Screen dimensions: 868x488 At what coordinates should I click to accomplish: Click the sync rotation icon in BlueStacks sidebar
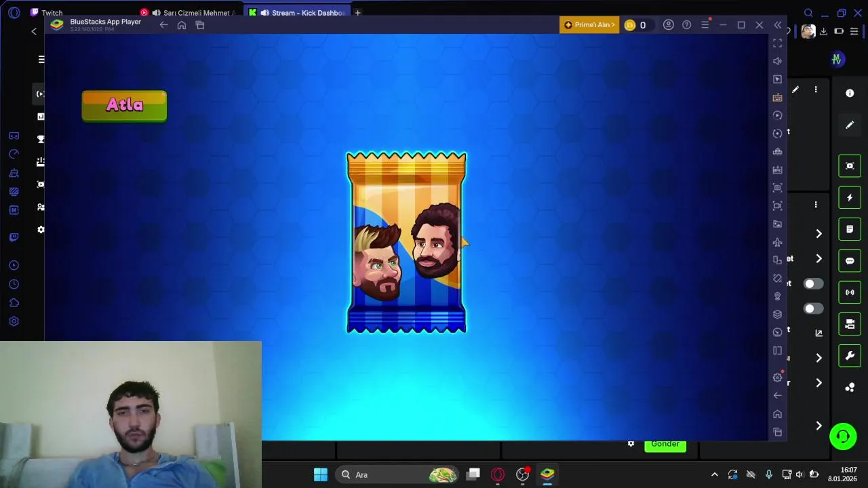coord(778,134)
